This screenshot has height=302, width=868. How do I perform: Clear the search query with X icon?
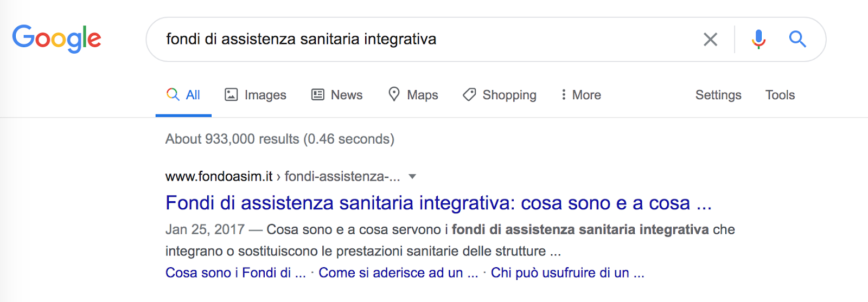(x=710, y=39)
